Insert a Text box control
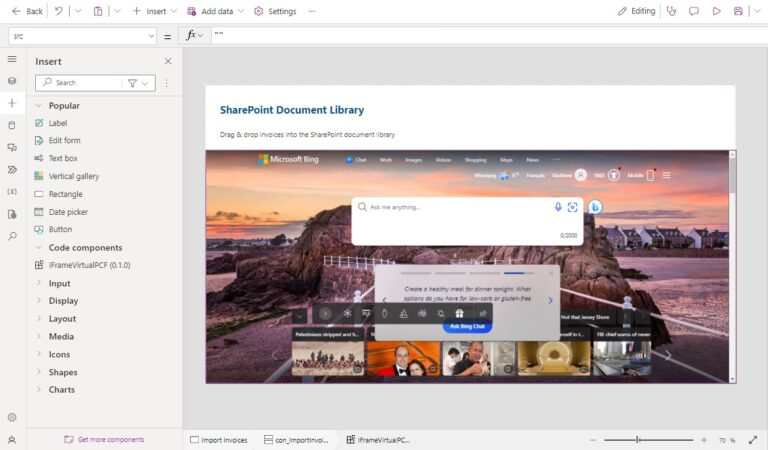Screen dimensions: 768x450 (x=63, y=158)
